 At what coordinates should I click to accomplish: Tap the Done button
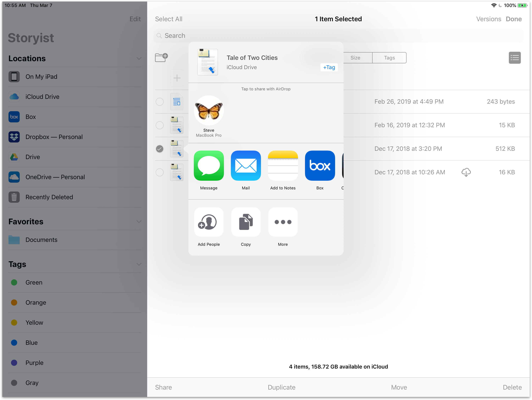pyautogui.click(x=513, y=19)
